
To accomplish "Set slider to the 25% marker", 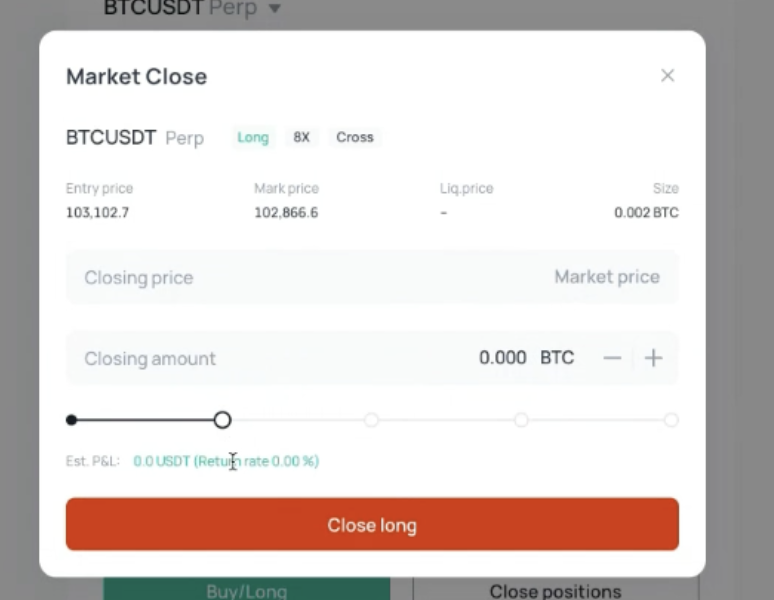I will click(x=222, y=420).
